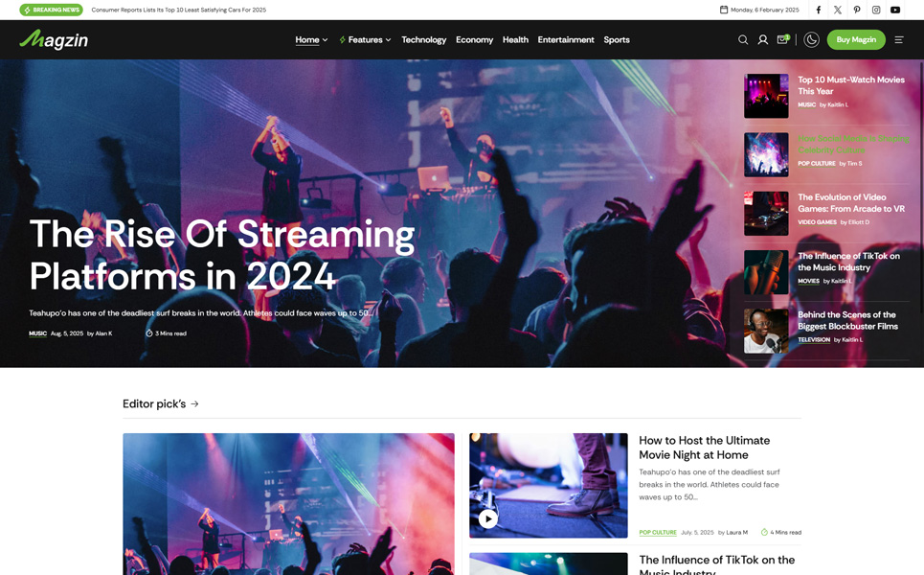
Task: Toggle dark mode moon switch
Action: tap(811, 40)
